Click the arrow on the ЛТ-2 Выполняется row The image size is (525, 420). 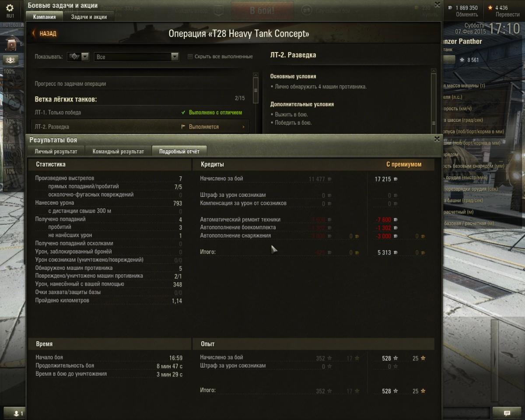tap(243, 126)
